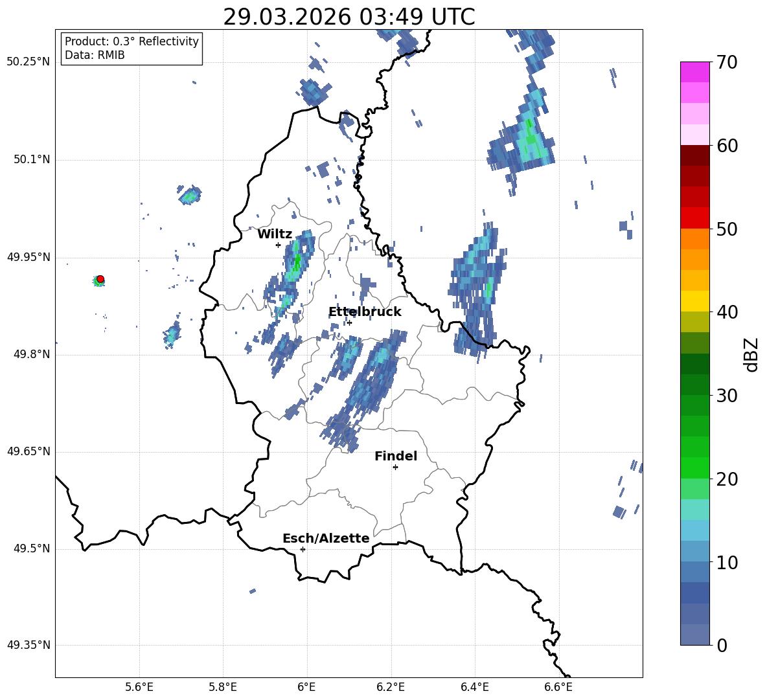Click the 49.65°N latitude label
Image resolution: width=767 pixels, height=700 pixels.
tap(29, 451)
